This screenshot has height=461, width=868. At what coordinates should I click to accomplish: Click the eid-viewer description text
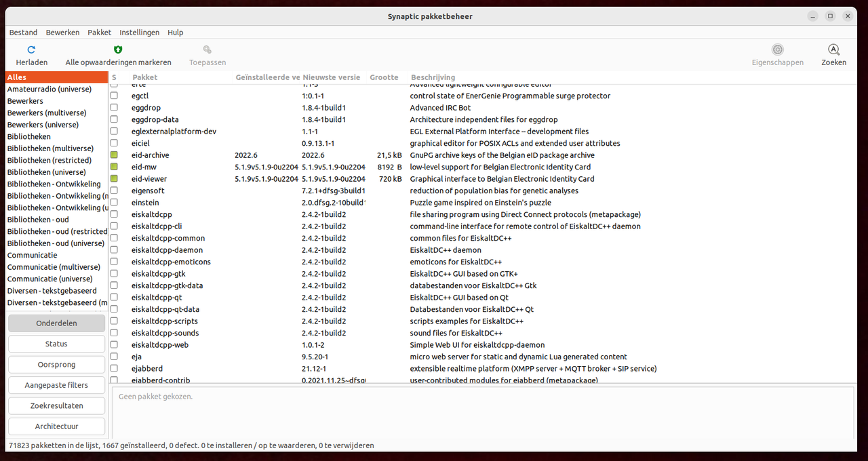(x=502, y=179)
